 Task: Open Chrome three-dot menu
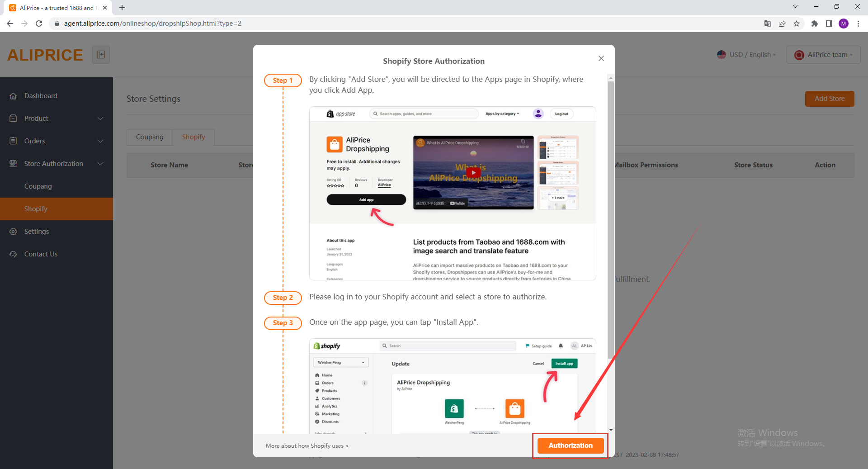click(x=858, y=24)
